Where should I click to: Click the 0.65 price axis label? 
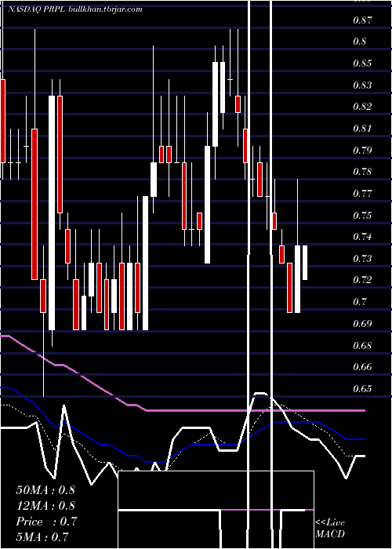click(362, 389)
